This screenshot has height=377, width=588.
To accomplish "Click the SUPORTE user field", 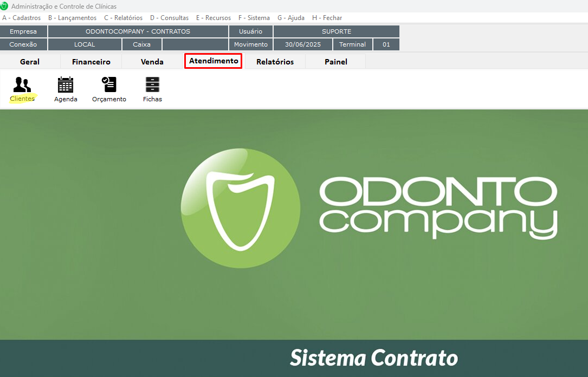I will tap(337, 31).
